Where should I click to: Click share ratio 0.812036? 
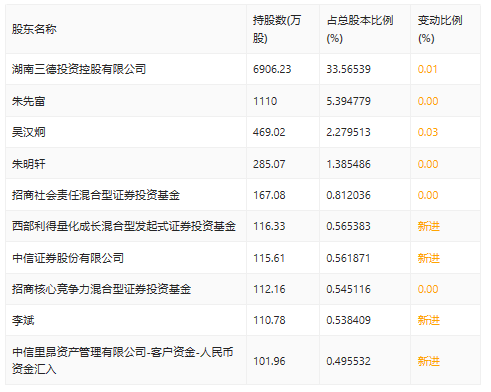tap(348, 195)
